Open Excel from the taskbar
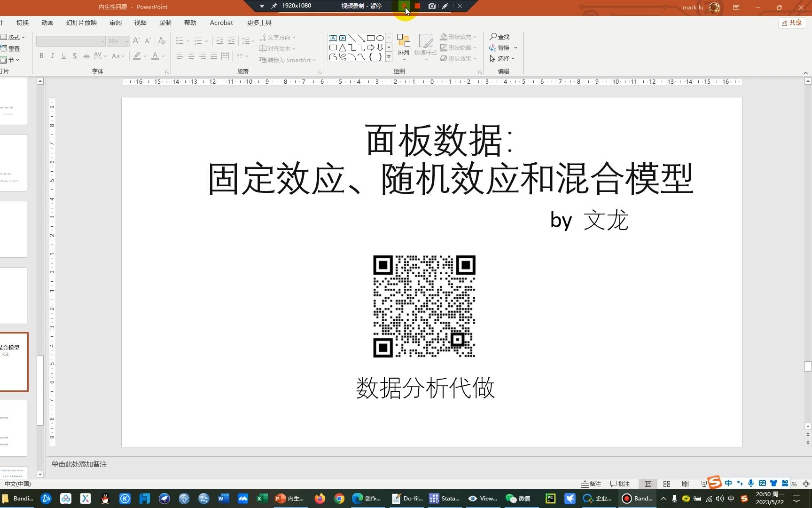 pos(262,499)
